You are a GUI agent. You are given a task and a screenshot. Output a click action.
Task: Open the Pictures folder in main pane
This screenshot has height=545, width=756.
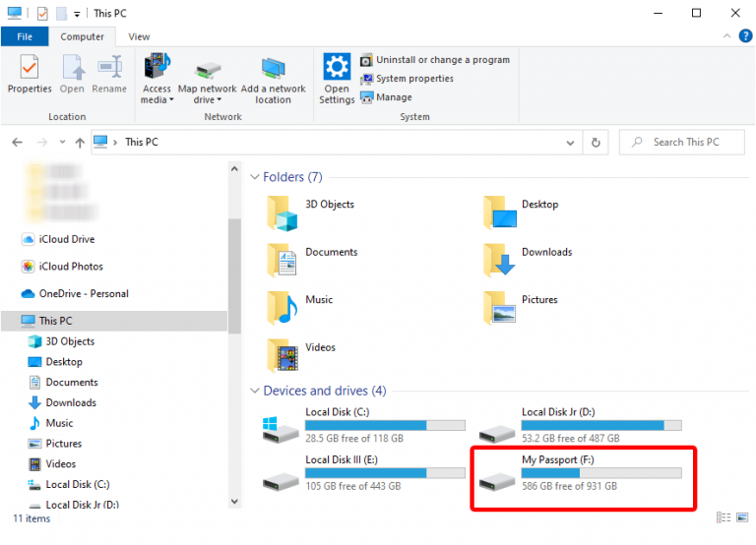point(521,308)
